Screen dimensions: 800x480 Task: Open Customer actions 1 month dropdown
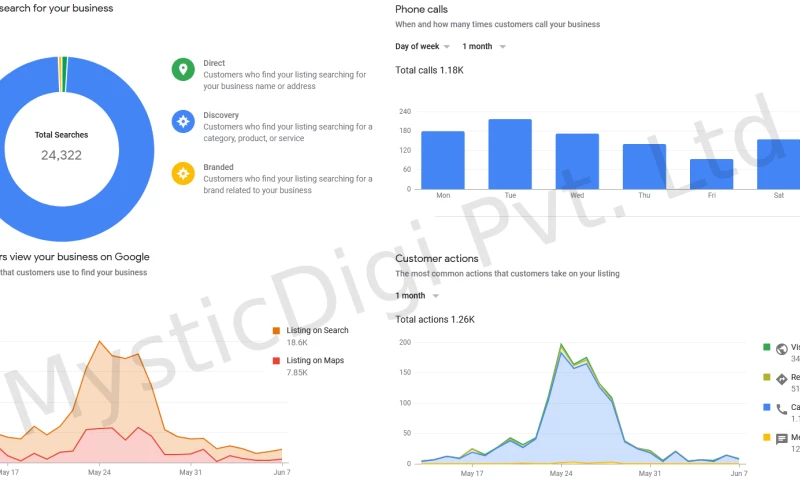pos(416,295)
